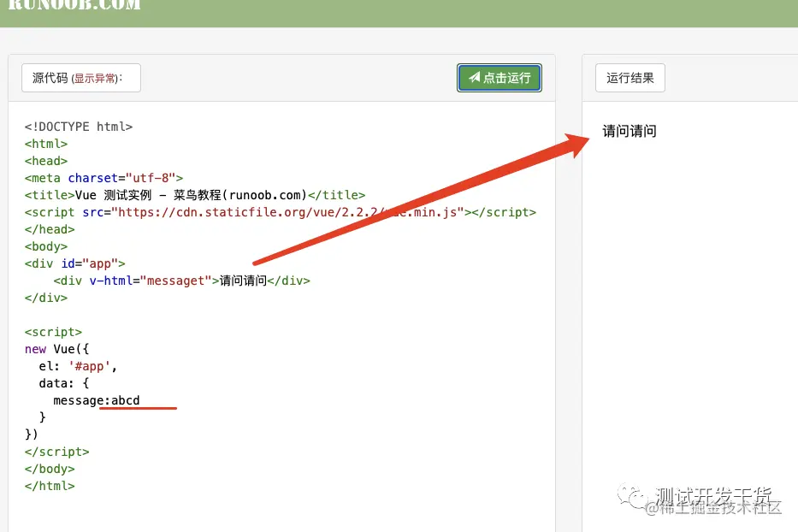Click the 源代码 label button
The height and width of the screenshot is (532, 798).
pos(81,78)
